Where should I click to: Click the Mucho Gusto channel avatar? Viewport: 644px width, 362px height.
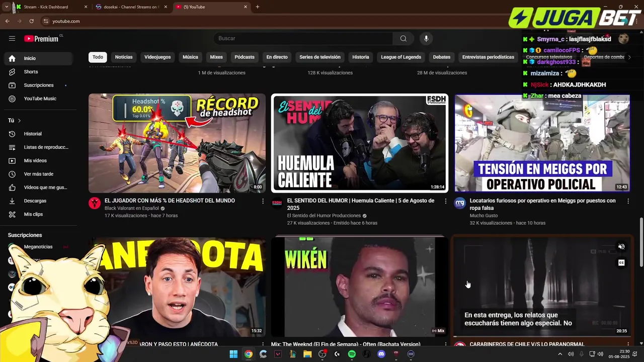pyautogui.click(x=460, y=203)
